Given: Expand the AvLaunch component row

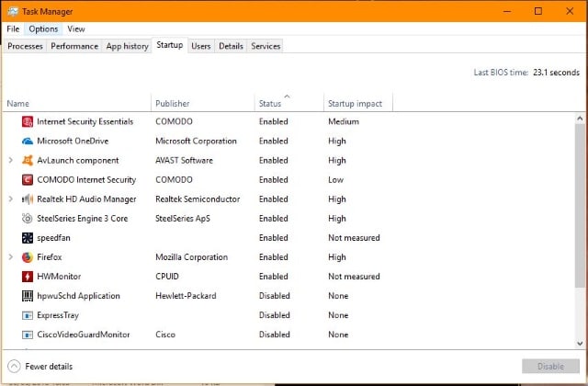Looking at the screenshot, I should tap(10, 161).
